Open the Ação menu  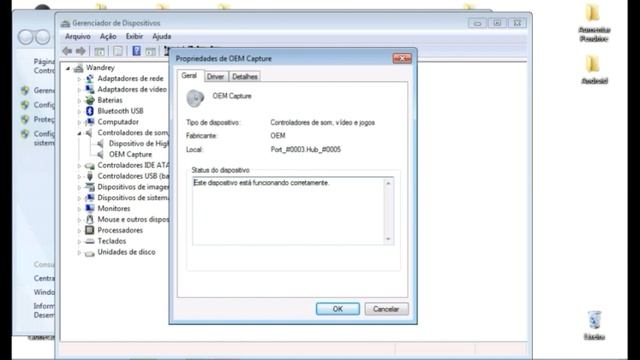coord(108,36)
